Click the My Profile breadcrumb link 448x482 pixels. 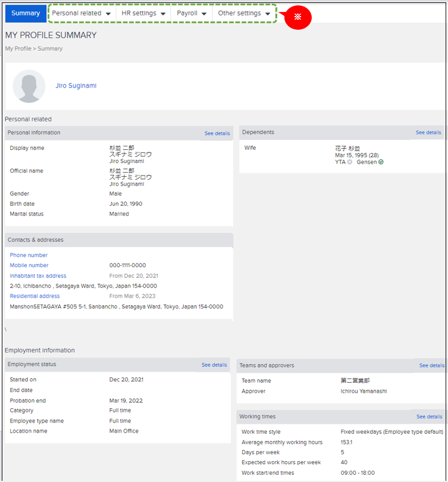coord(16,48)
